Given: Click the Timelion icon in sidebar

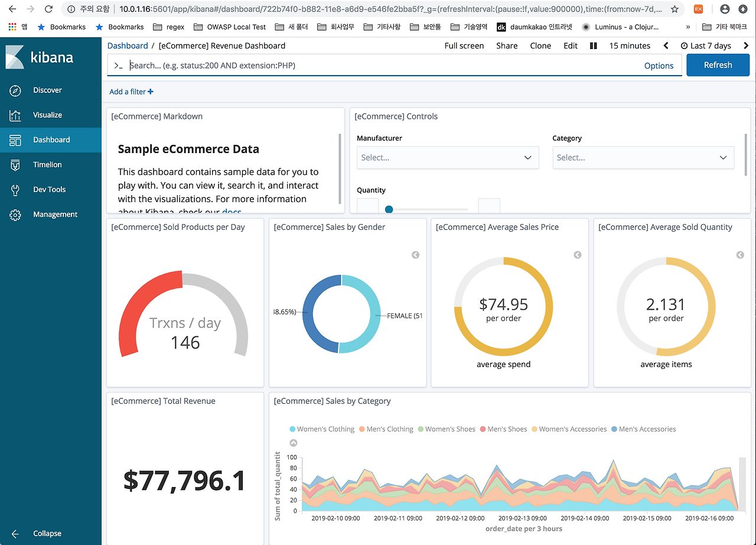Looking at the screenshot, I should pyautogui.click(x=15, y=165).
